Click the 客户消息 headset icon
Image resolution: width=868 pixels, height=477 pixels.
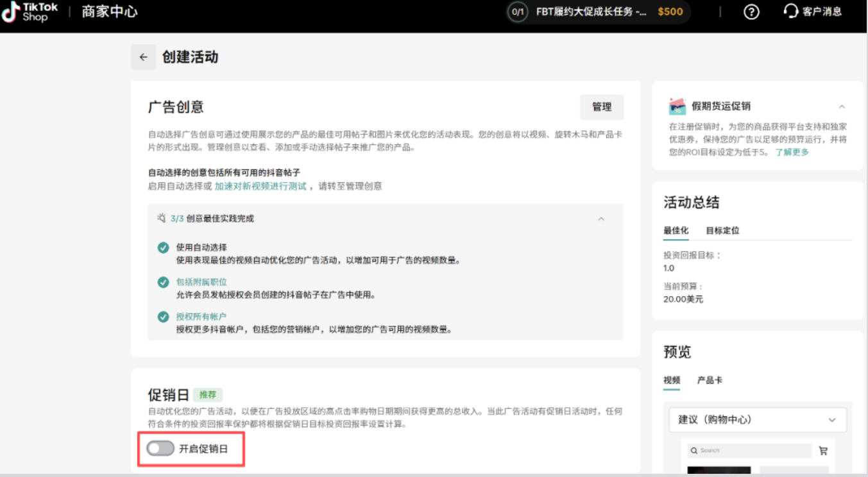tap(790, 12)
